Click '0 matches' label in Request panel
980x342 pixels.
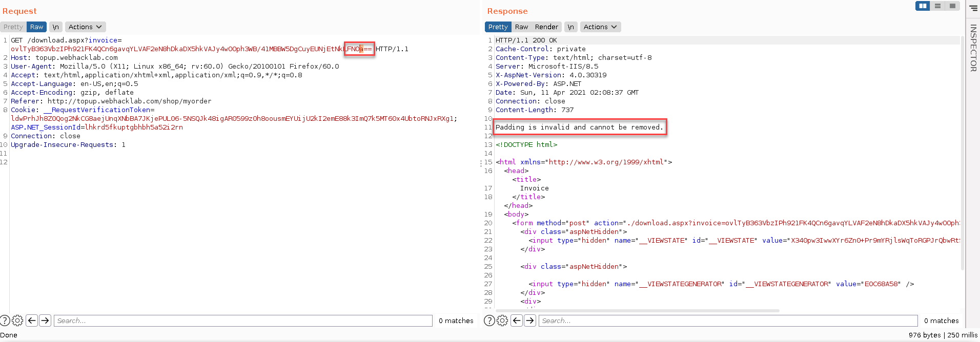[456, 320]
